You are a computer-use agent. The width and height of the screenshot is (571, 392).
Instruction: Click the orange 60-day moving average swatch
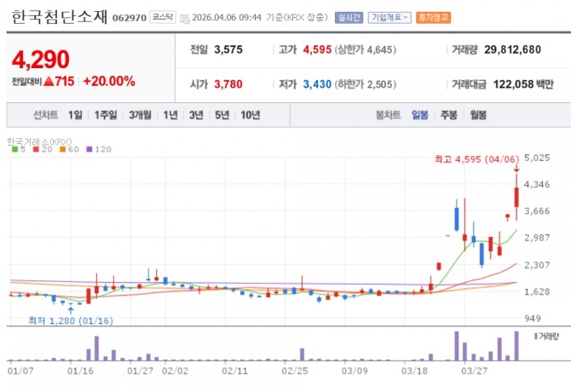pos(62,149)
